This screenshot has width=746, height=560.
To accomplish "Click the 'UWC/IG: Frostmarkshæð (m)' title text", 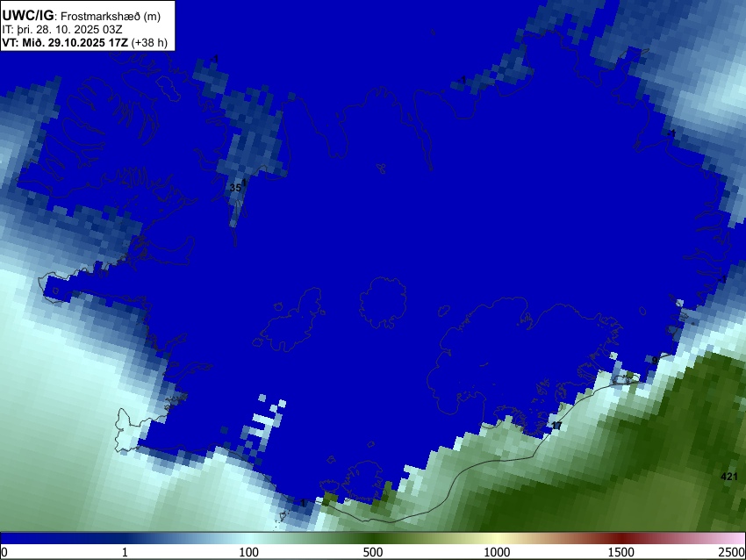I will tap(82, 16).
